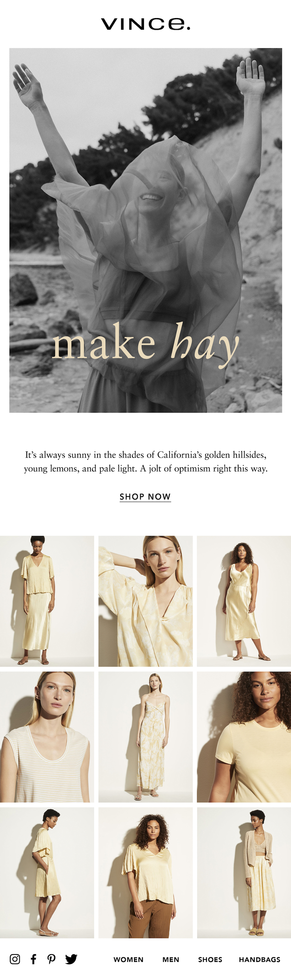
Task: Open the Instagram social icon
Action: click(x=15, y=959)
